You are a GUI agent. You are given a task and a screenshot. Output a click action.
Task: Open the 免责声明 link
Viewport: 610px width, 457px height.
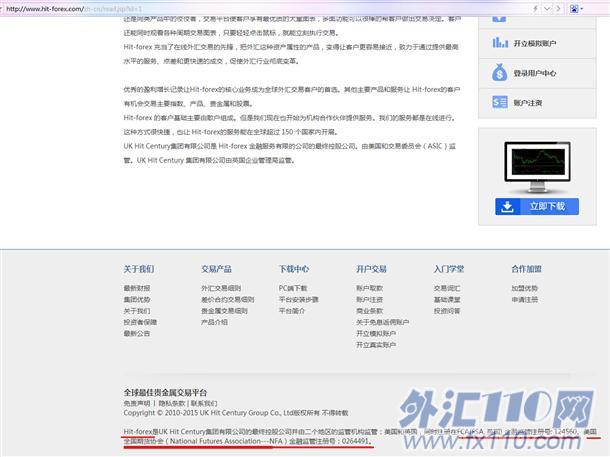137,403
